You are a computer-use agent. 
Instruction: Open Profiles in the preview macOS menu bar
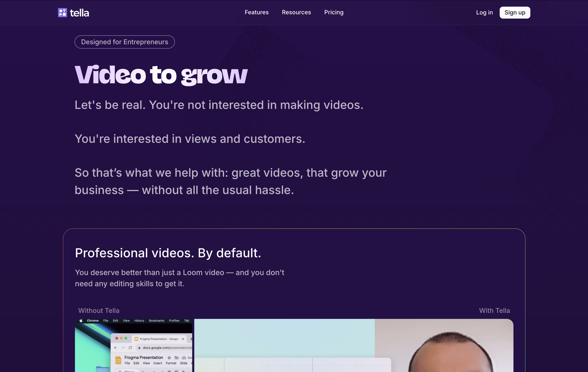[174, 320]
